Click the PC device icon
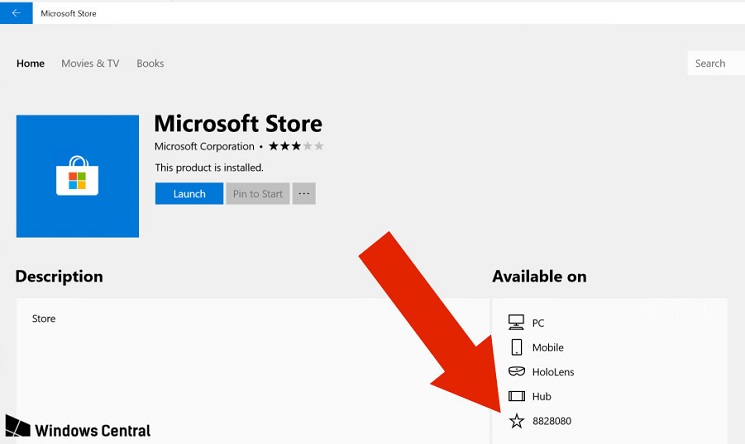The height and width of the screenshot is (444, 745). pyautogui.click(x=516, y=323)
